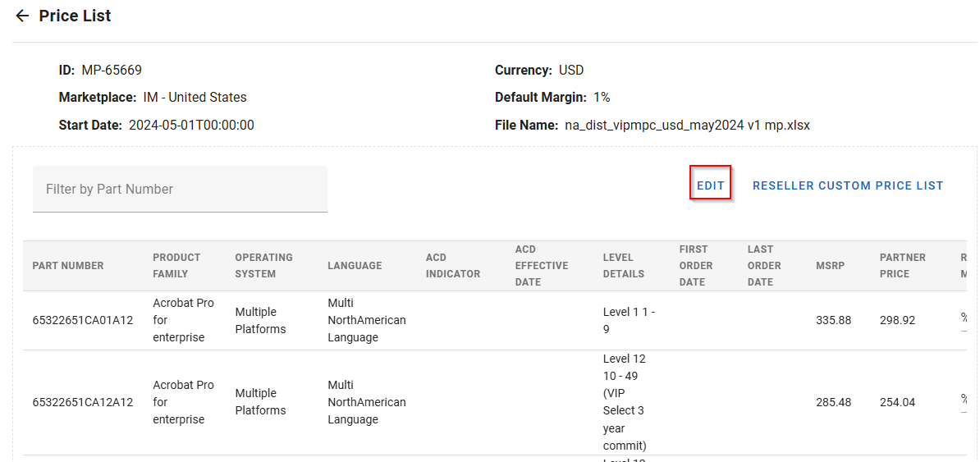Open the Reseller Custom Price List
This screenshot has height=462, width=980.
point(847,185)
